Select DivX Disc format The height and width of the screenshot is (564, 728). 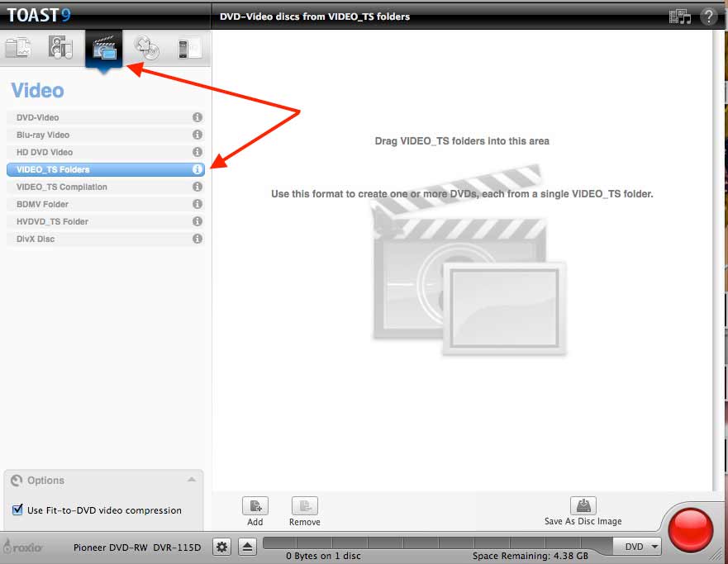106,239
